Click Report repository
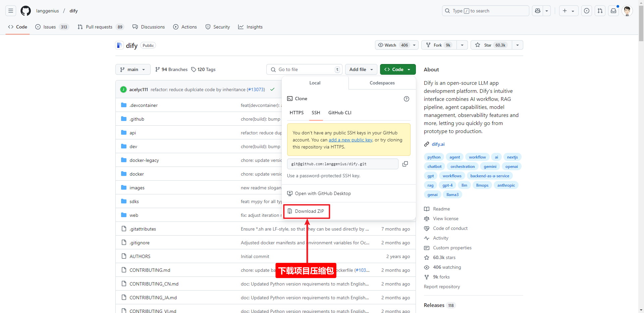Image resolution: width=644 pixels, height=313 pixels. pyautogui.click(x=442, y=287)
